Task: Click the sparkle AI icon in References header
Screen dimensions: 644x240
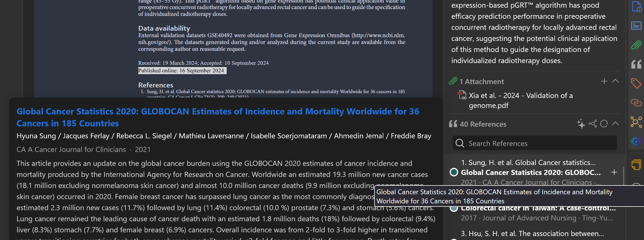Action: tap(581, 124)
